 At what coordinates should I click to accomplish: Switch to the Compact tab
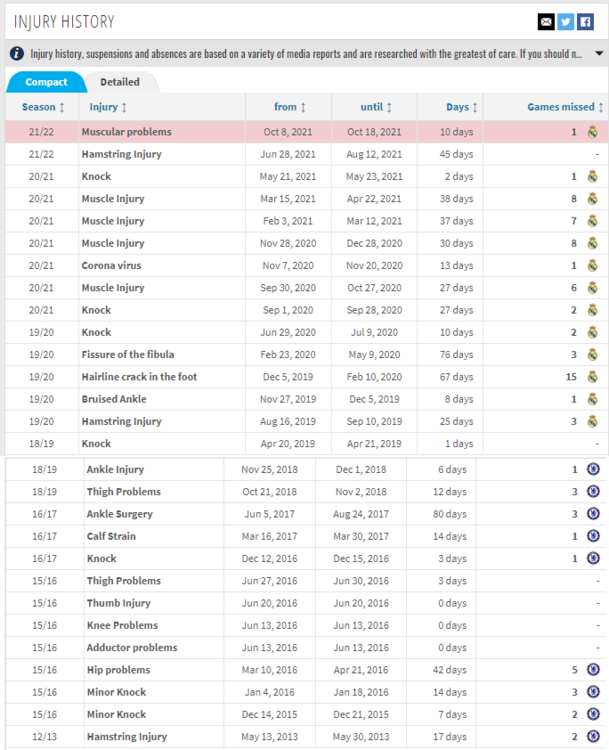coord(46,82)
